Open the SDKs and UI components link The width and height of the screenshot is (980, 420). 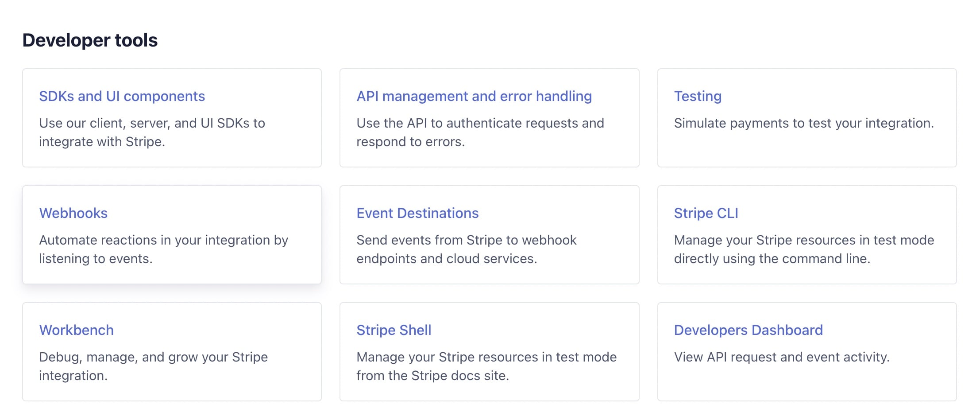point(122,96)
